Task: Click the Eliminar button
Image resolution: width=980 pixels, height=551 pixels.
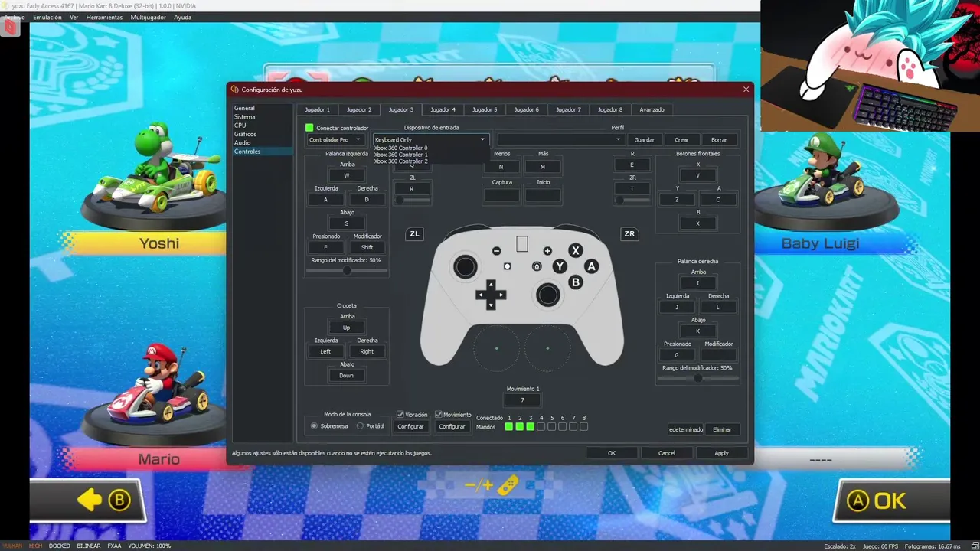Action: tap(722, 429)
